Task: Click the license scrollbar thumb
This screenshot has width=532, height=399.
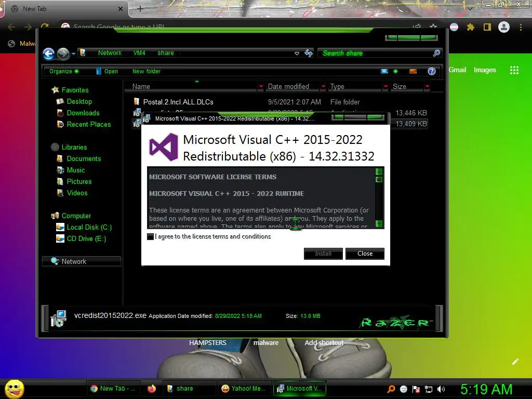Action: point(379,179)
